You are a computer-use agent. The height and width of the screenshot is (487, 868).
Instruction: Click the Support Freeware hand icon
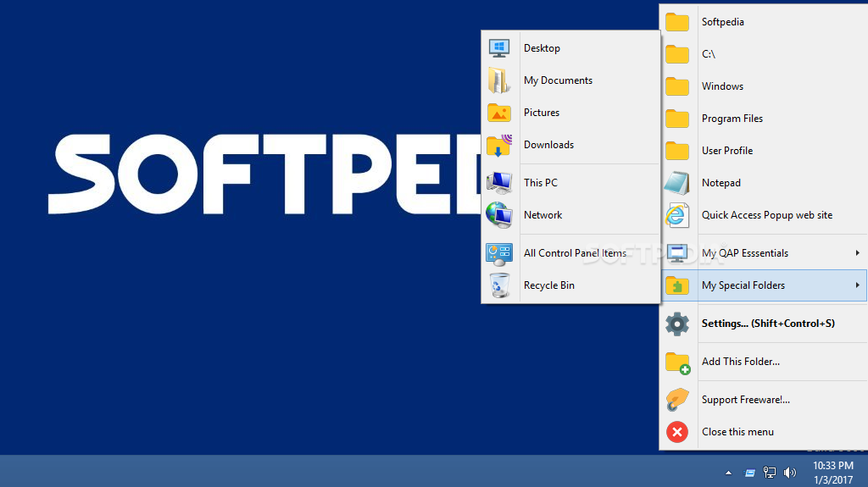click(677, 400)
